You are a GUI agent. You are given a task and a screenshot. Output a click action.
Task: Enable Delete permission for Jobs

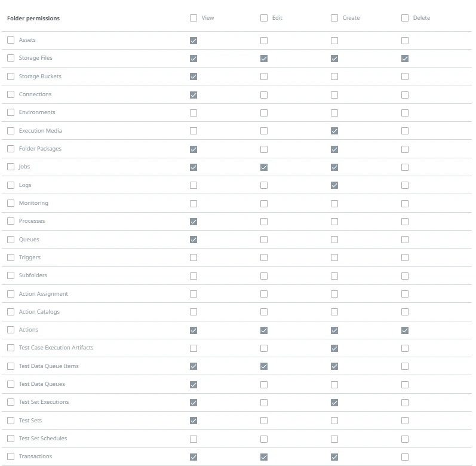click(x=405, y=167)
